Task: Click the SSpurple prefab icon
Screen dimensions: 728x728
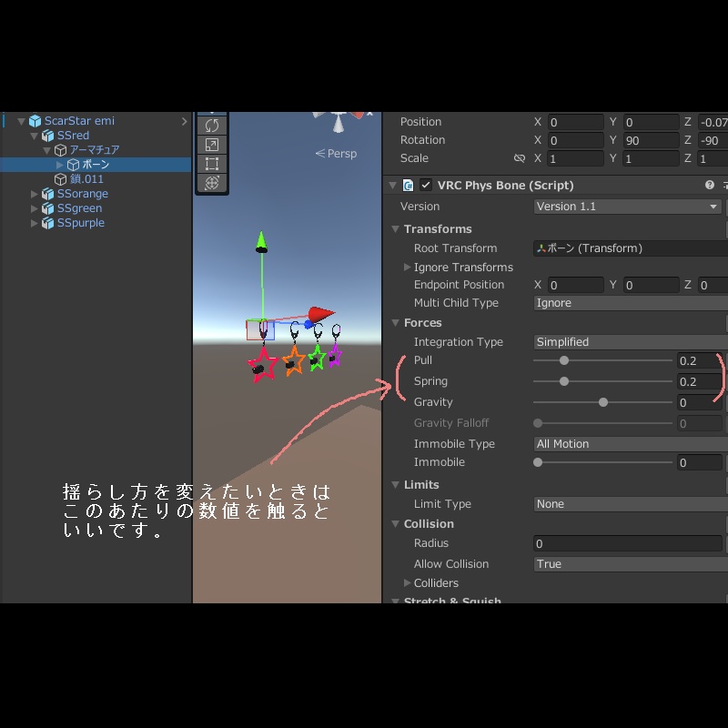Action: (48, 223)
